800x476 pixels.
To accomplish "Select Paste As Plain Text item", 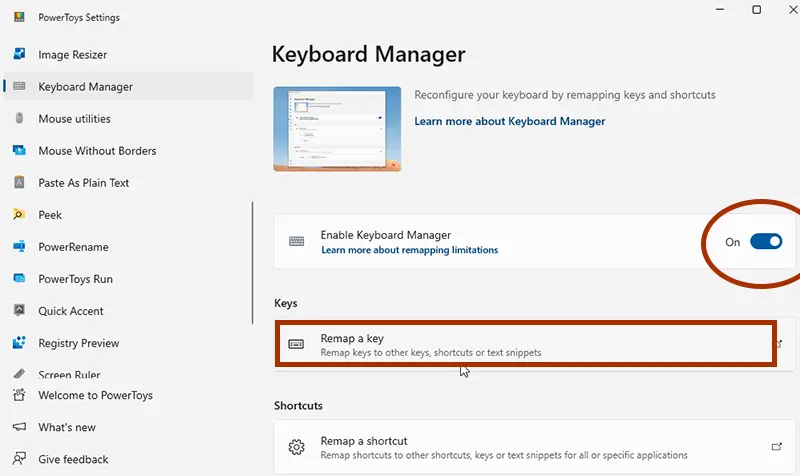I will coord(128,183).
